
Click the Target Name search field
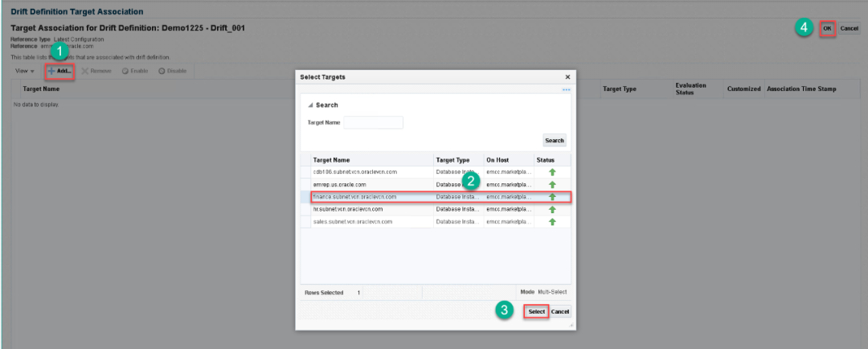click(x=373, y=123)
